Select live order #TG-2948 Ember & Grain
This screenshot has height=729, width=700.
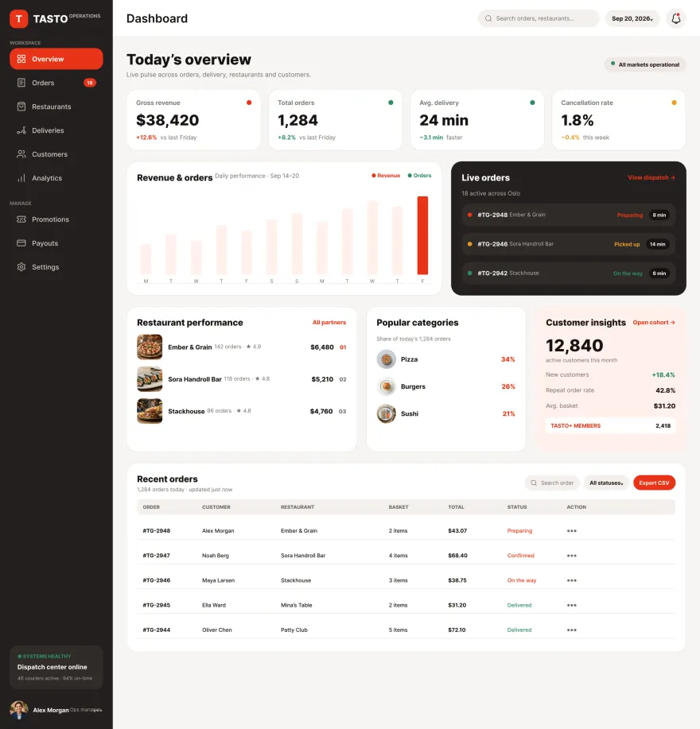click(569, 215)
